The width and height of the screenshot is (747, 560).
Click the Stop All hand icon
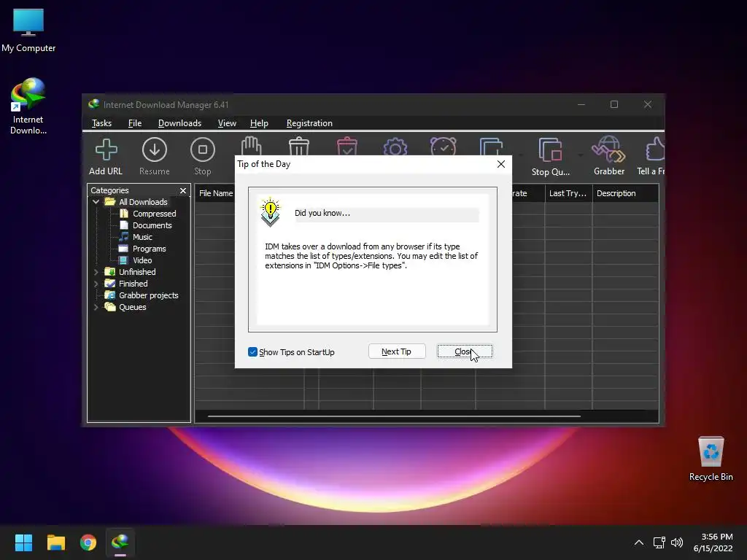click(x=251, y=146)
